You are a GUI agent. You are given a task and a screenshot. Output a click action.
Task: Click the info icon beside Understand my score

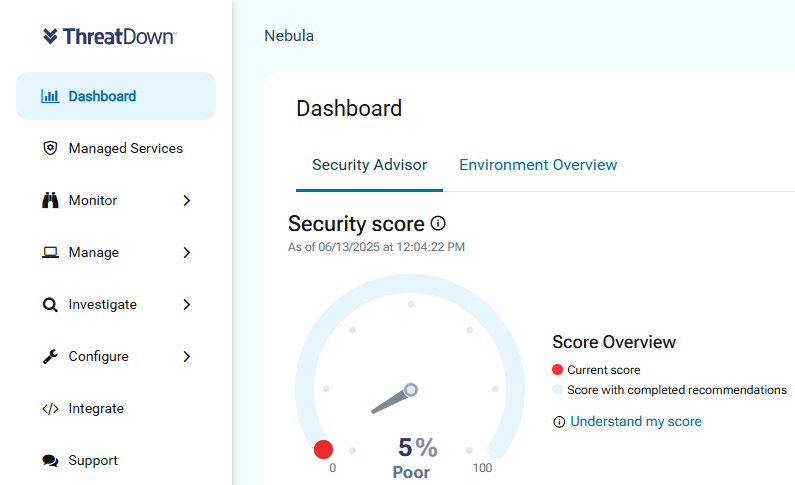click(559, 422)
